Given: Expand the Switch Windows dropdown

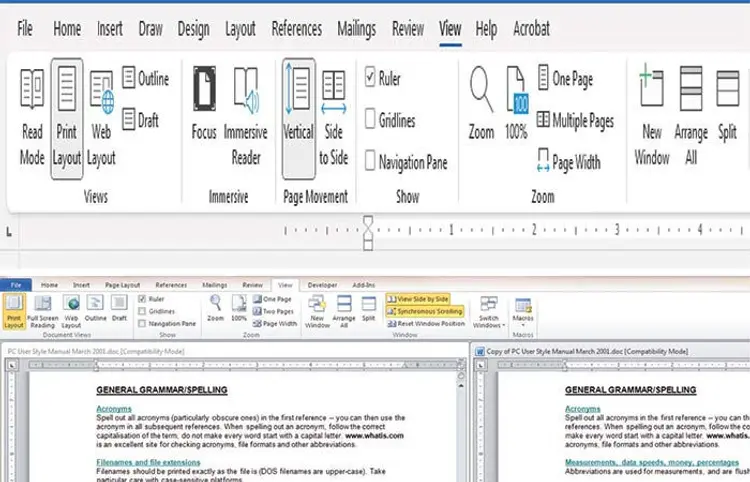Looking at the screenshot, I should point(489,312).
